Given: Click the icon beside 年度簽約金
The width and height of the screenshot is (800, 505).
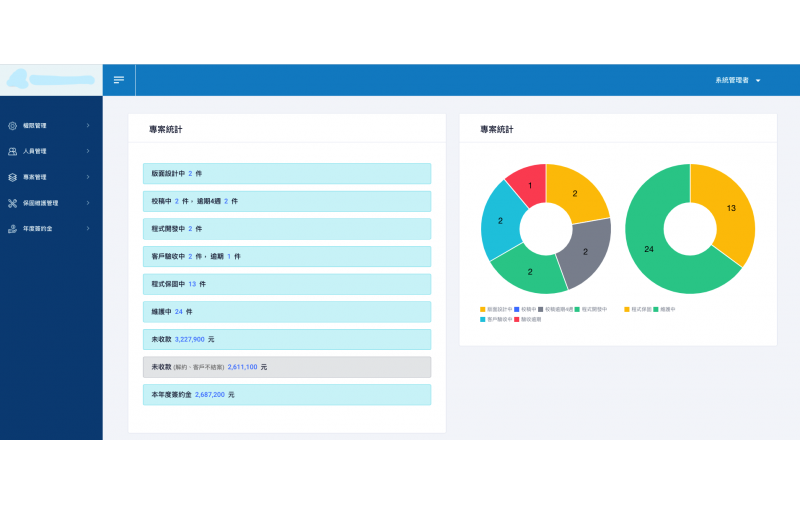Looking at the screenshot, I should click(x=12, y=229).
